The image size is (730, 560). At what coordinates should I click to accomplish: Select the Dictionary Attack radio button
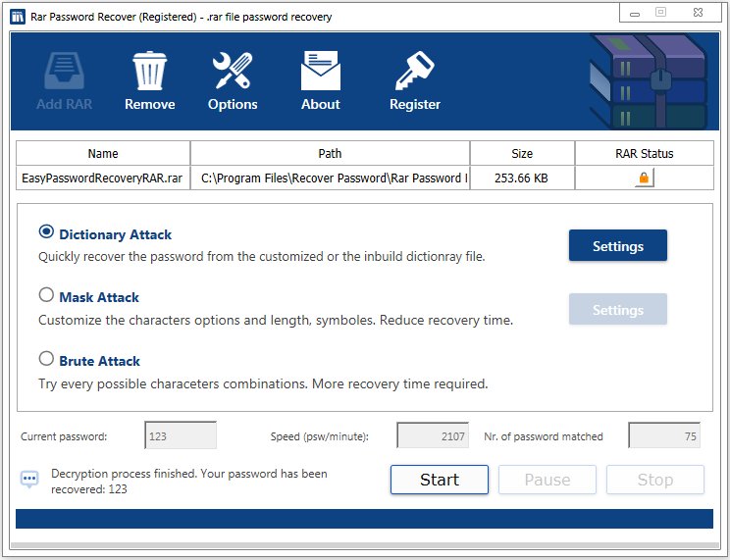(46, 231)
